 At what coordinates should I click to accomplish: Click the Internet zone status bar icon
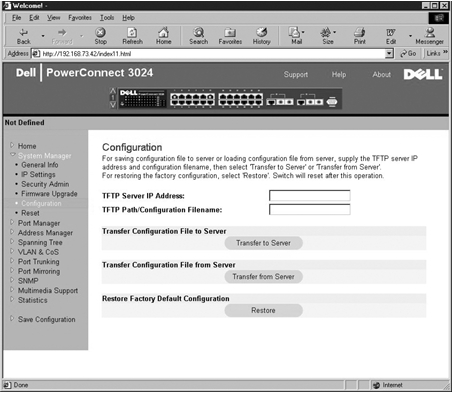(376, 385)
